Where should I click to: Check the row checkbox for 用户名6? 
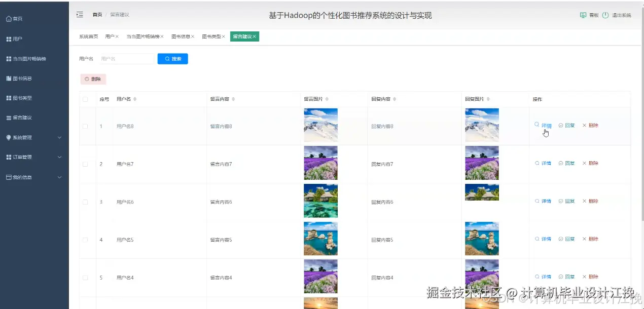tap(85, 202)
